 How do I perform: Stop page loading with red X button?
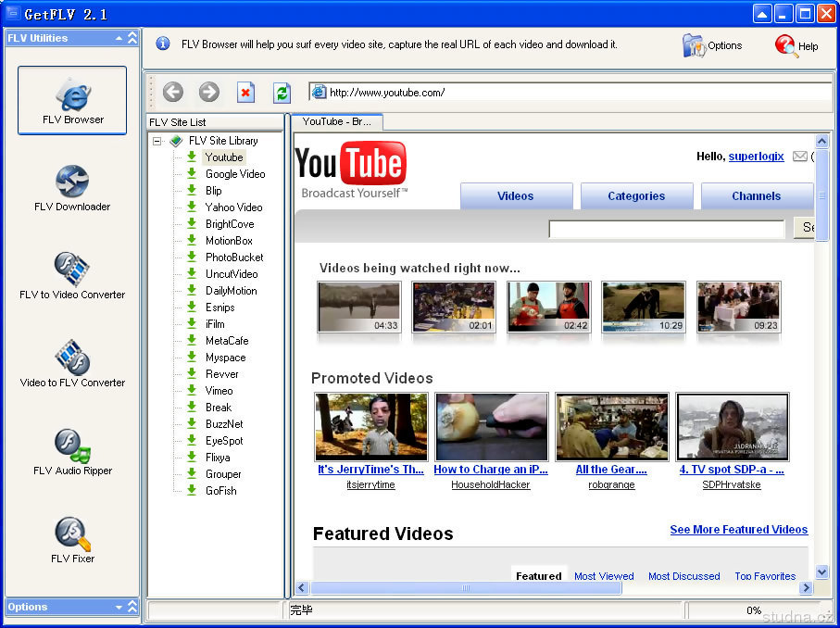pyautogui.click(x=245, y=92)
